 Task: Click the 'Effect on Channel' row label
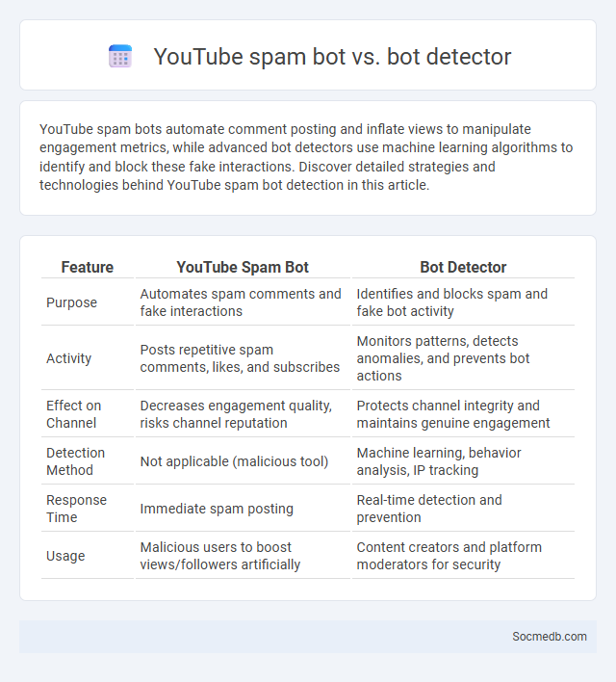click(73, 414)
